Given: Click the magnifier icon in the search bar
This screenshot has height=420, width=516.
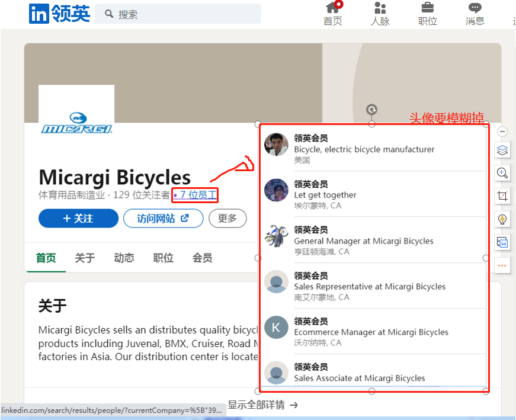Looking at the screenshot, I should (x=108, y=14).
